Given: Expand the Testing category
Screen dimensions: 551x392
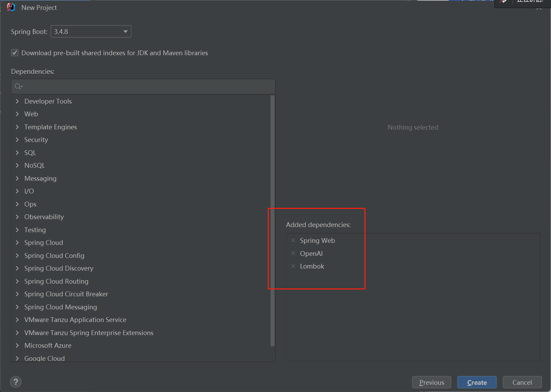Looking at the screenshot, I should pos(17,230).
